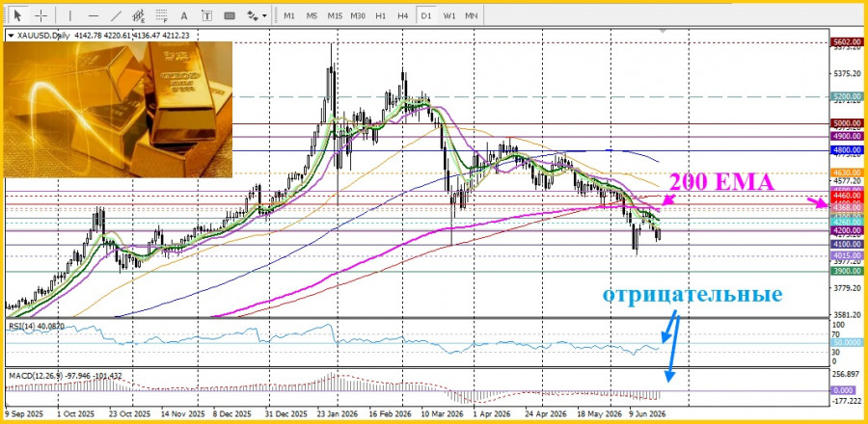The height and width of the screenshot is (424, 868).
Task: Activate the crosshair tool
Action: click(41, 15)
